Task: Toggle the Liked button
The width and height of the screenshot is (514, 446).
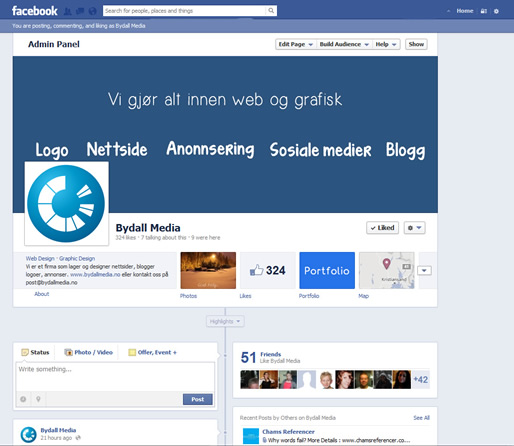Action: click(x=382, y=228)
